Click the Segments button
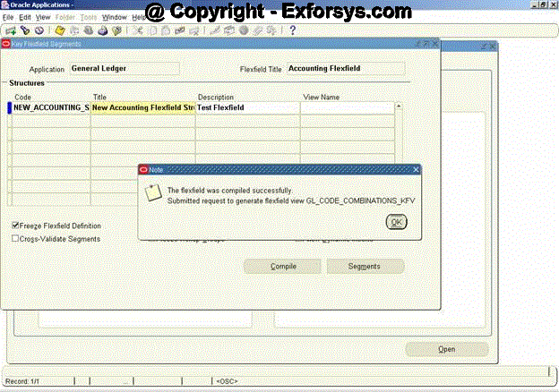This screenshot has width=559, height=392. click(364, 266)
